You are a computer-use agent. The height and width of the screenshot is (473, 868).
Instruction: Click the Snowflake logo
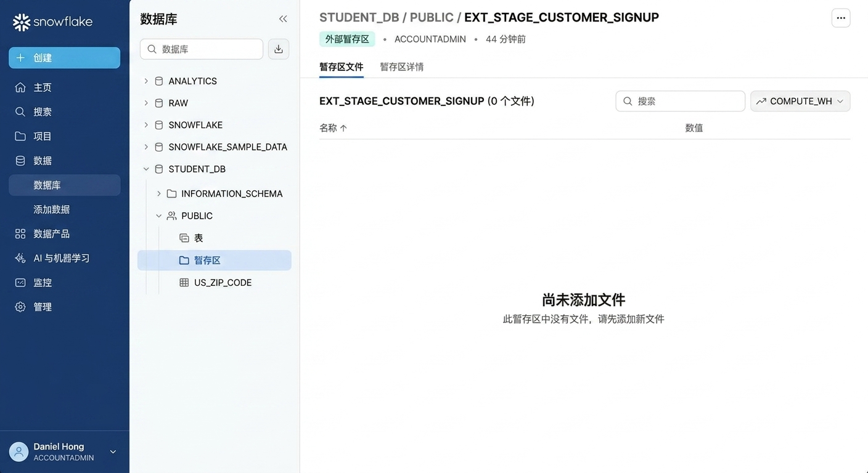[x=52, y=22]
